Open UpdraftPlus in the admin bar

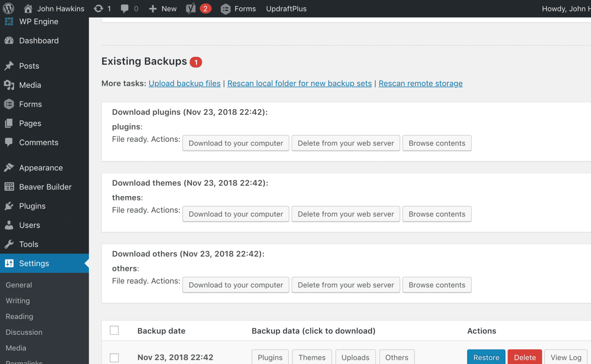[286, 8]
